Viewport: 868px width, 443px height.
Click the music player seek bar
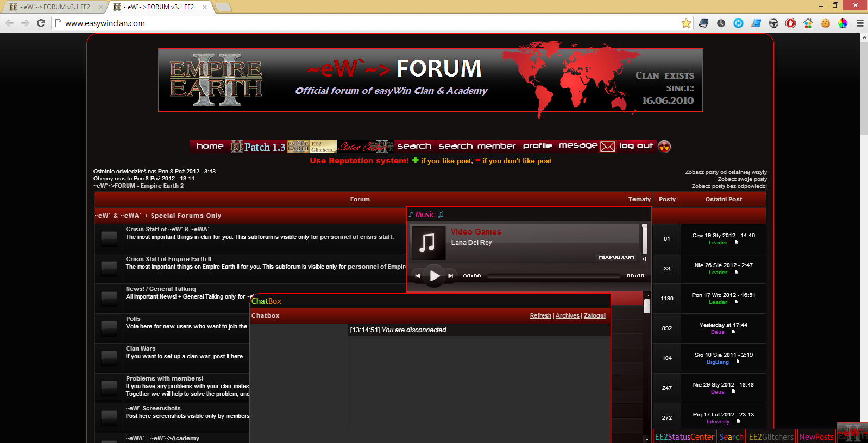tap(553, 276)
